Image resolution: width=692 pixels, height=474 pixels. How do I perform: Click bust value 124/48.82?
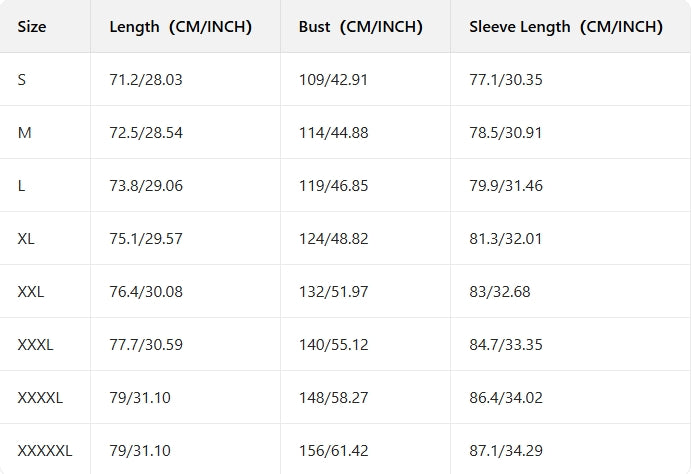coord(333,239)
